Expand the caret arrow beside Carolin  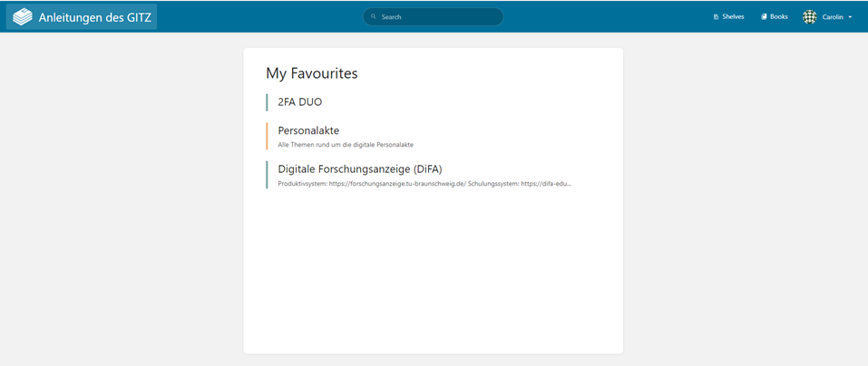click(850, 17)
